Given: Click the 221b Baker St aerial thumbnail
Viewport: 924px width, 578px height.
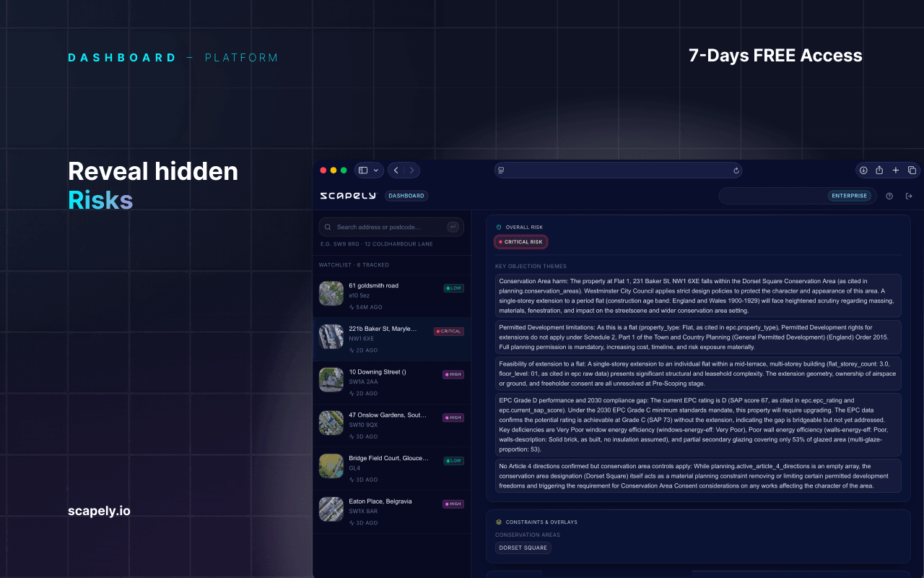Looking at the screenshot, I should [331, 337].
